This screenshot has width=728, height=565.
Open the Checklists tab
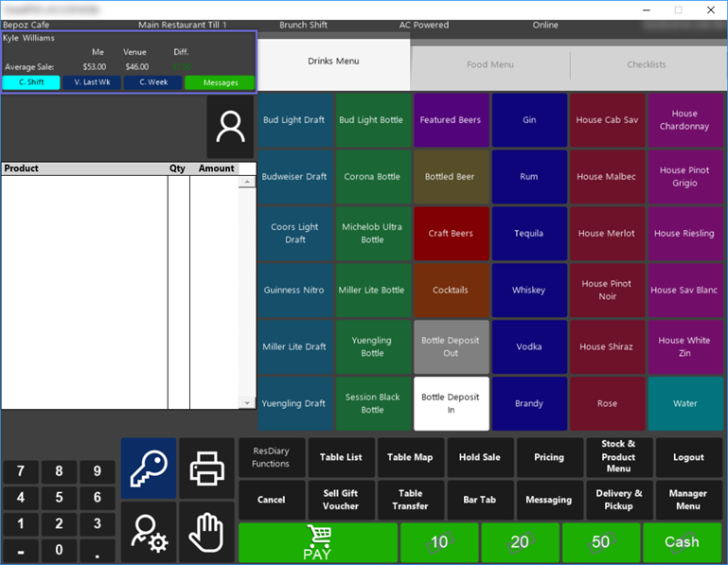(647, 65)
